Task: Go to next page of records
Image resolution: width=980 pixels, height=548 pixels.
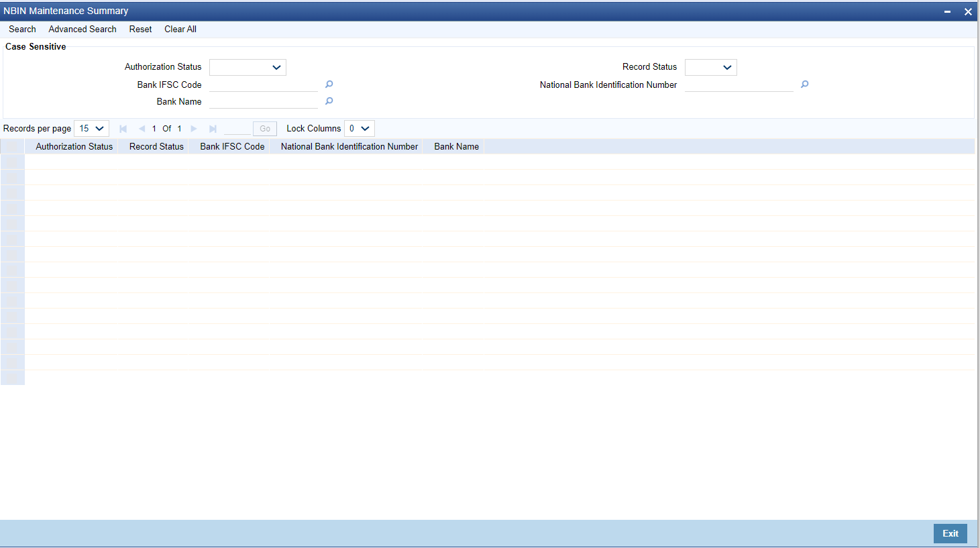Action: click(x=194, y=129)
